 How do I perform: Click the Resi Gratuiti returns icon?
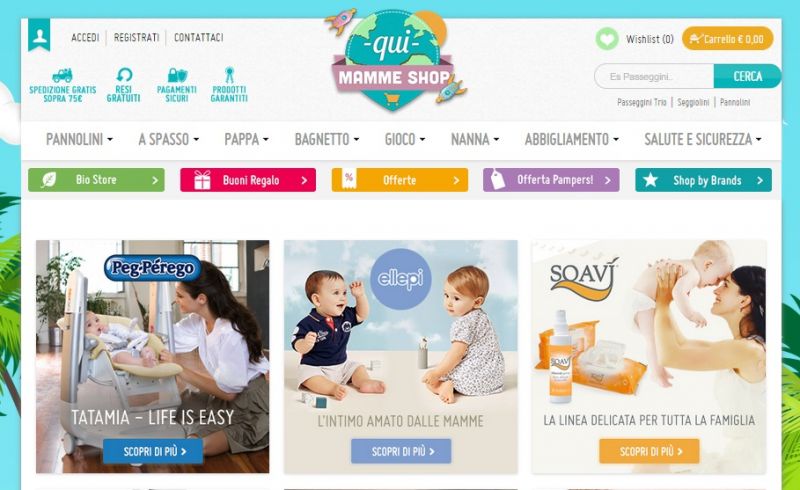click(124, 75)
